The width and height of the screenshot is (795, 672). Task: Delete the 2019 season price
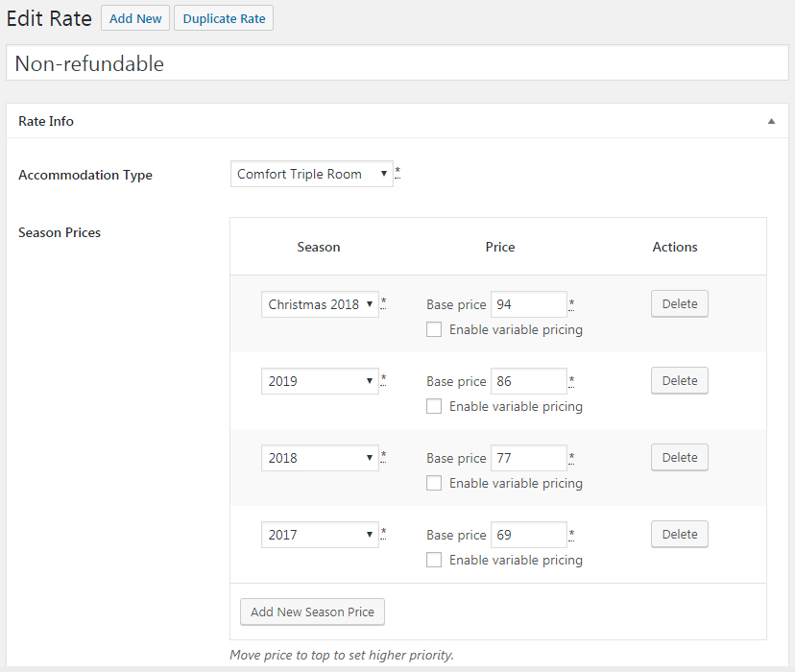click(680, 380)
